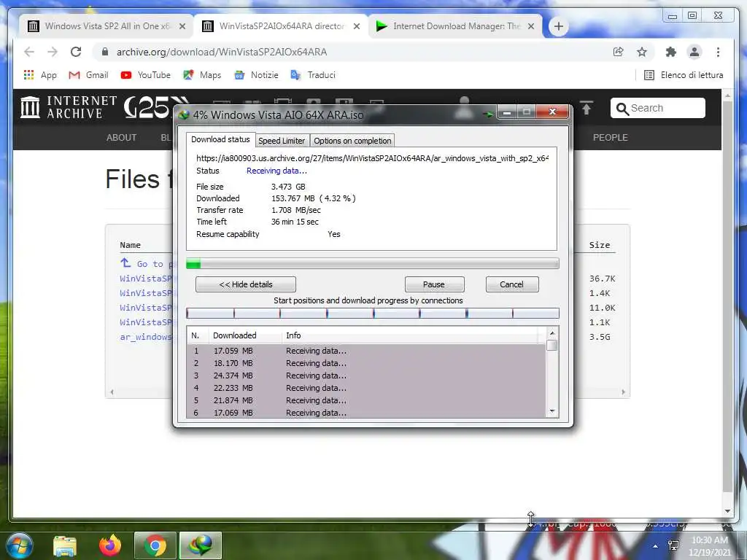
Task: Open a new Chrome tab
Action: coord(558,26)
